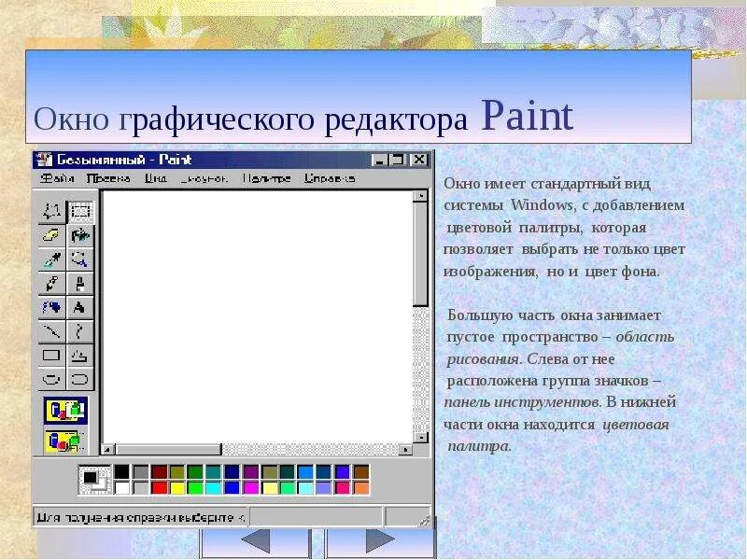The height and width of the screenshot is (560, 747).
Task: Click the 'Безымянный - Paint' title text
Action: 124,160
